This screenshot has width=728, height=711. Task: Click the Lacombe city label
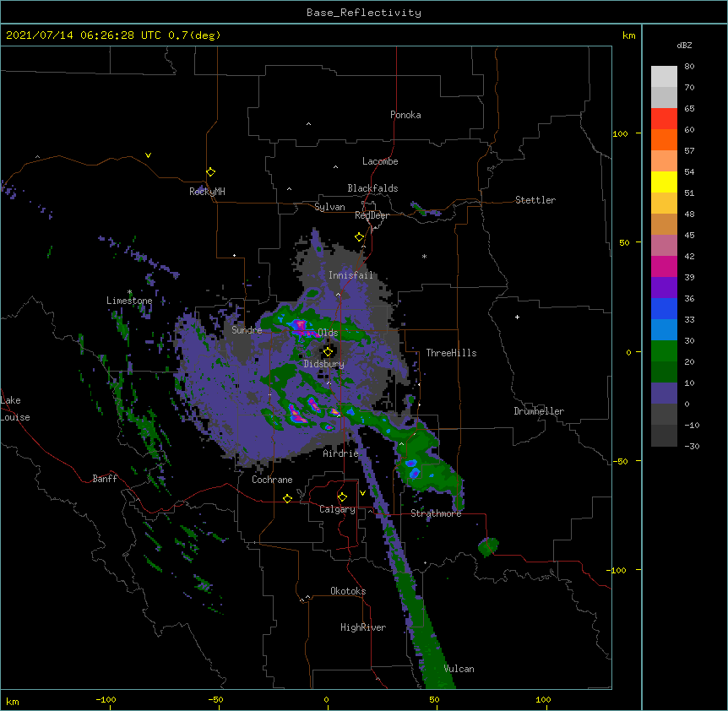pos(380,161)
